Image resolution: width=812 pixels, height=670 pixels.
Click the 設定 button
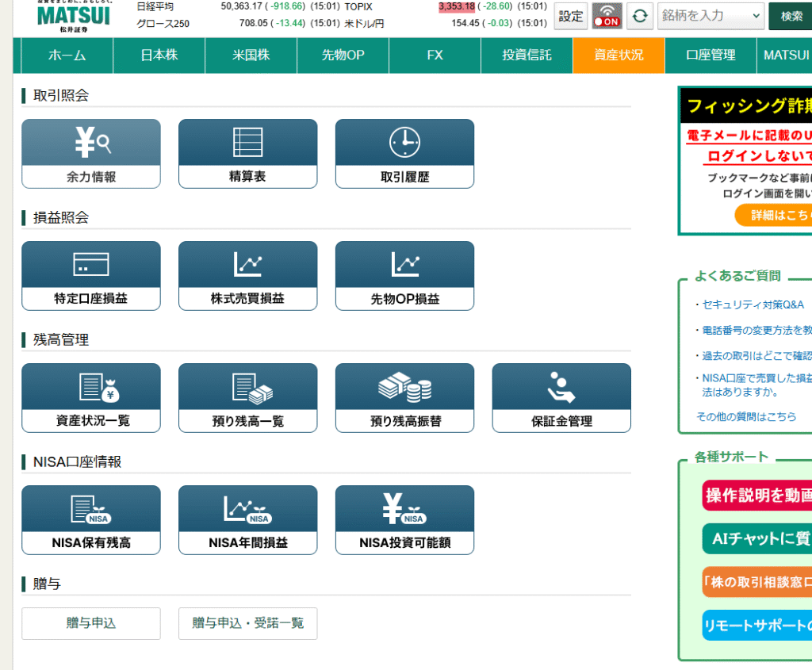click(571, 16)
